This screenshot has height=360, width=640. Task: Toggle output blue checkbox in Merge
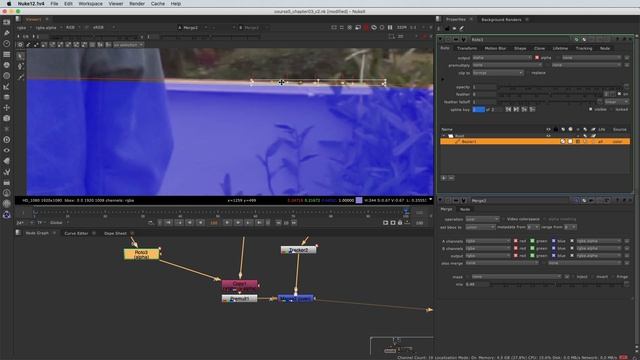553,256
